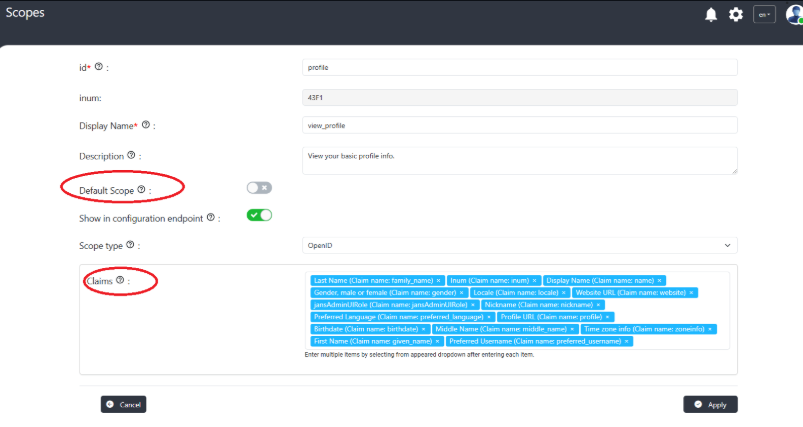
Task: Click the user profile avatar
Action: (794, 14)
